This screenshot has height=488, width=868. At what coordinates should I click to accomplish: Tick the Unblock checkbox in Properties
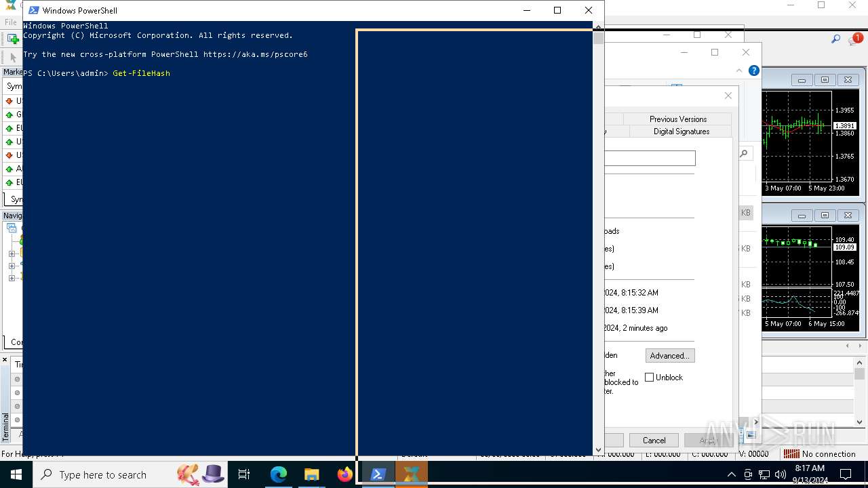point(649,377)
